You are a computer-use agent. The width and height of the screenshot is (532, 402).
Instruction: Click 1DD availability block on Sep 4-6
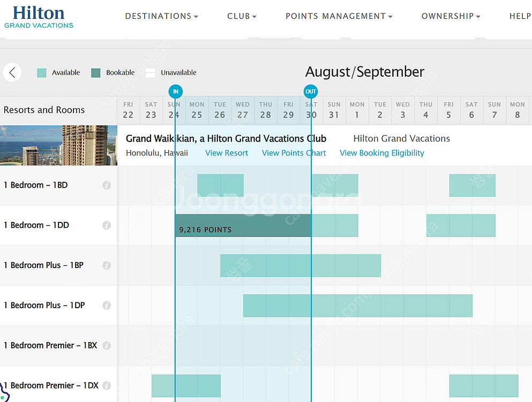(461, 226)
